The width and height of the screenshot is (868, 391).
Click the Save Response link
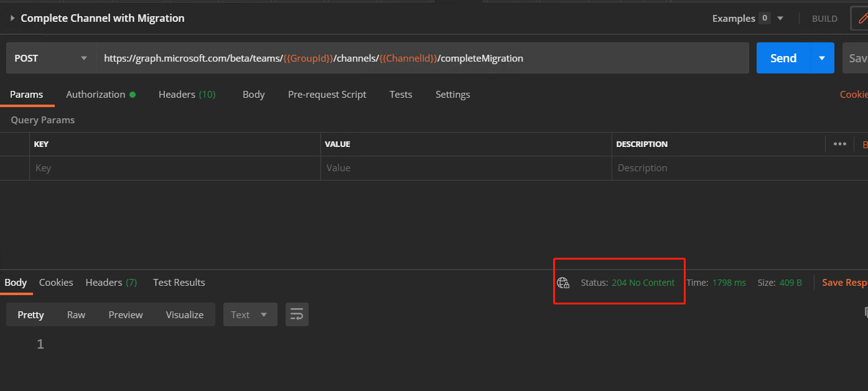pos(847,282)
